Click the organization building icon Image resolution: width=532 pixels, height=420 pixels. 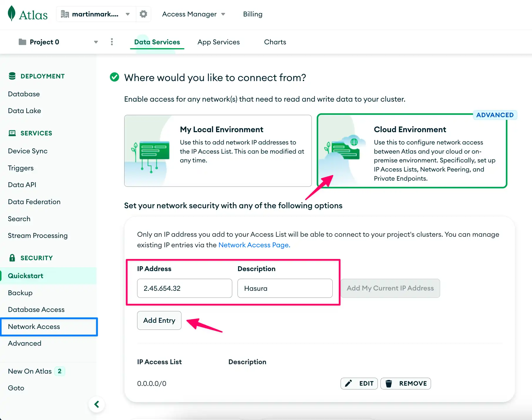click(x=65, y=14)
